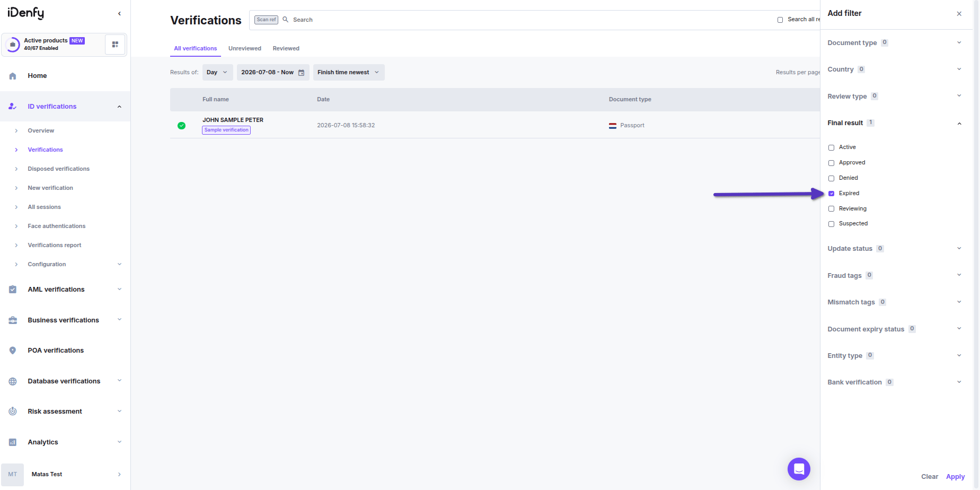Click the Analytics chart icon
The height and width of the screenshot is (490, 980).
[13, 442]
